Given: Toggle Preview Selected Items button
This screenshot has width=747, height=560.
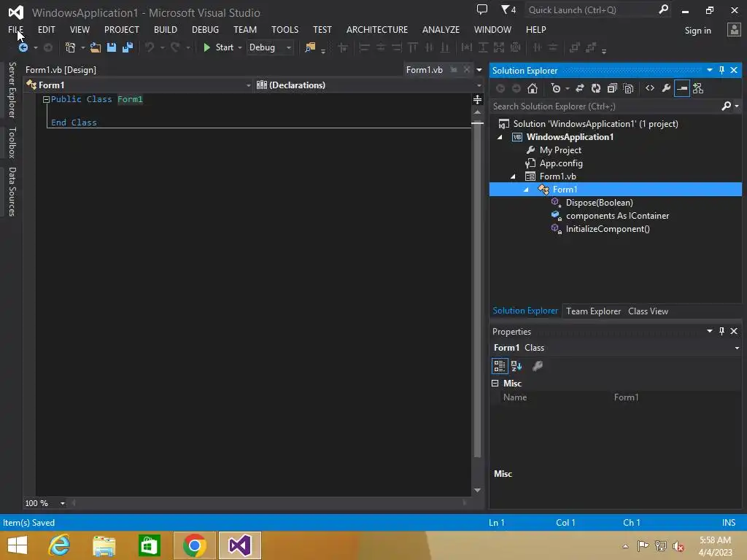Looking at the screenshot, I should pos(682,88).
